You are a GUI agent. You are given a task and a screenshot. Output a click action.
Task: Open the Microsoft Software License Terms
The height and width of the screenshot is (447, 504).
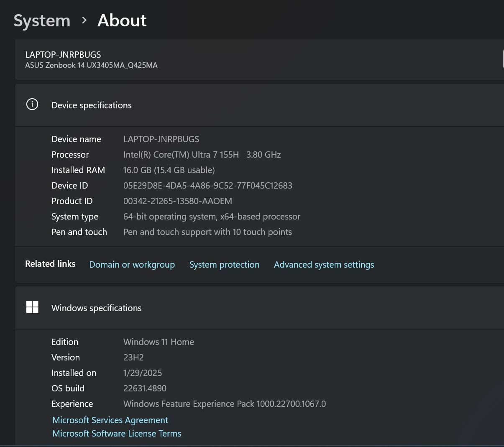(x=117, y=434)
